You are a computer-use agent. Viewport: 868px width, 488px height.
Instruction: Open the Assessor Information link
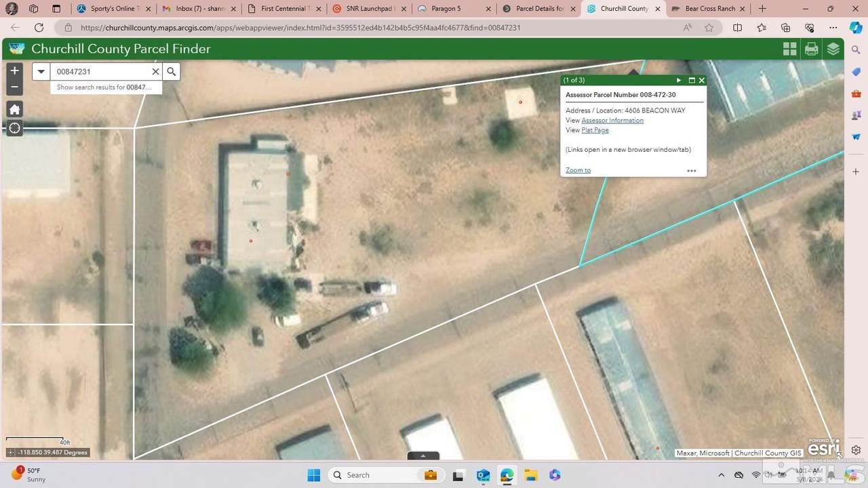612,121
